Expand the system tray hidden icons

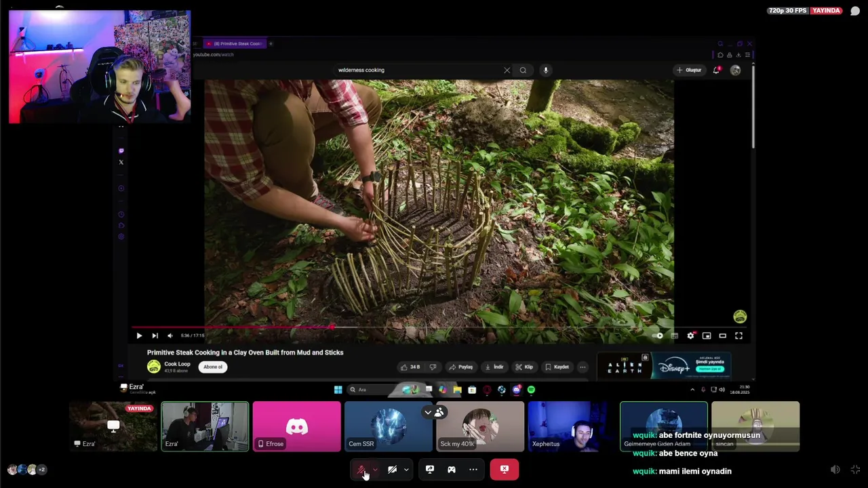[x=692, y=390]
